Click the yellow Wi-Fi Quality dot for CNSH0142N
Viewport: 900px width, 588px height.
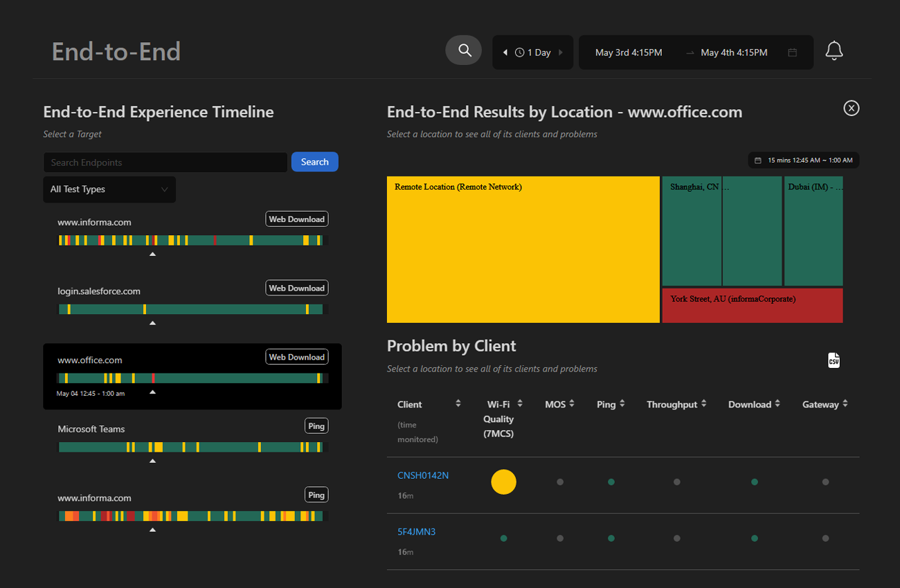click(x=503, y=481)
